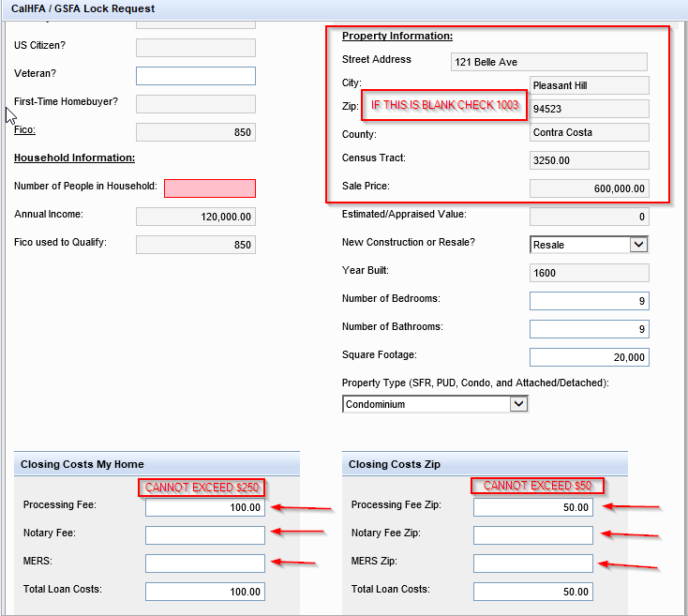The height and width of the screenshot is (616, 688).
Task: Click the US Citizen? field
Action: point(196,48)
